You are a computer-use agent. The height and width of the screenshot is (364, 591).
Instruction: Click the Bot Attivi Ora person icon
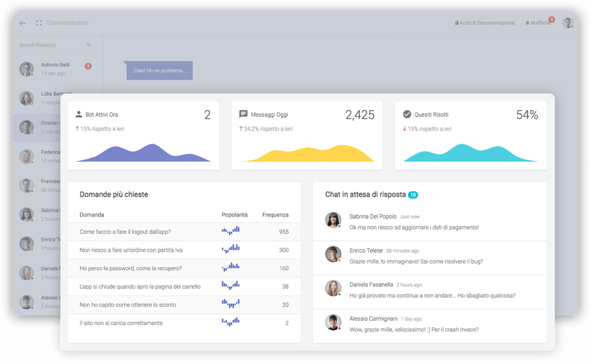pyautogui.click(x=79, y=114)
